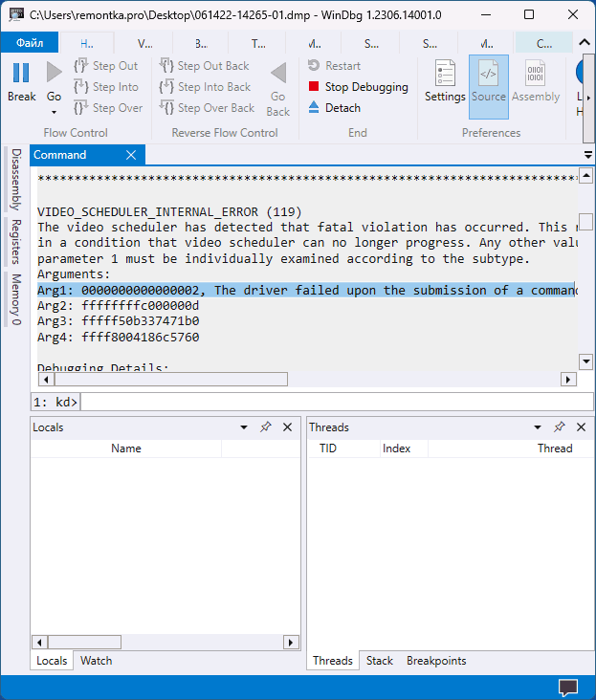Select the Locals bottom tab

tap(52, 661)
